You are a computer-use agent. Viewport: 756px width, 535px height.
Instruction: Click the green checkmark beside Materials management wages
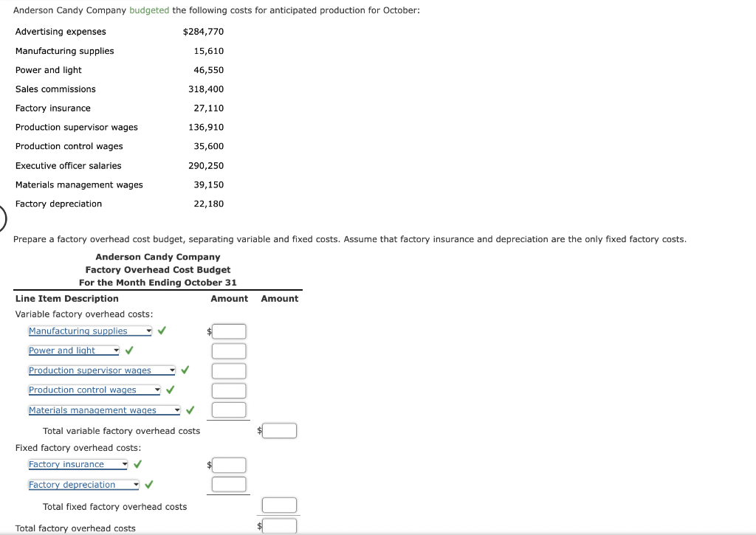[x=190, y=410]
